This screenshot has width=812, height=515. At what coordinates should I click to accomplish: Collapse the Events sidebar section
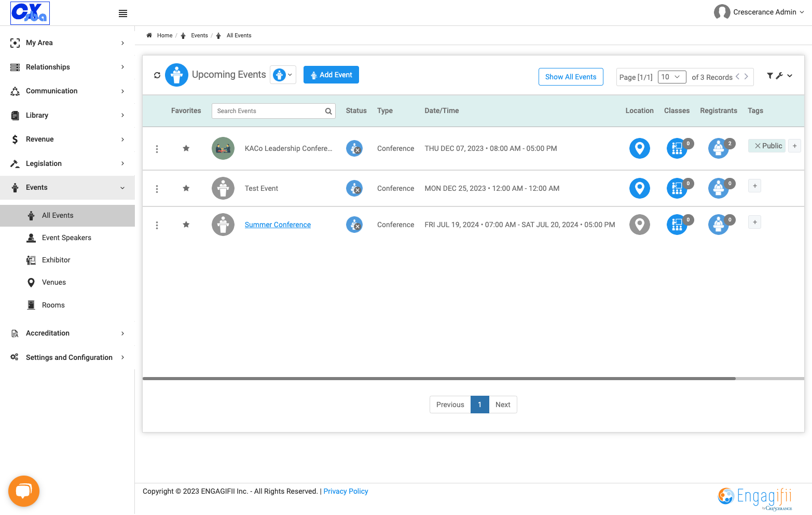pos(67,188)
